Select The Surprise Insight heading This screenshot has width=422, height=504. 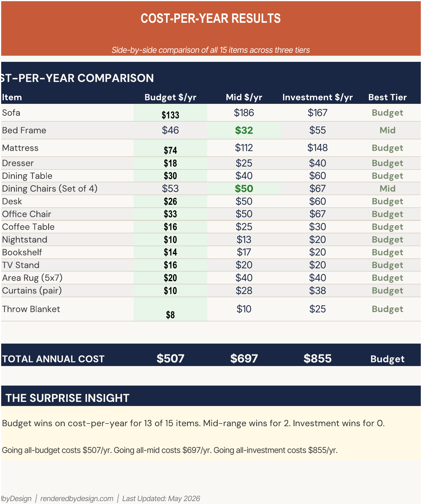[67, 398]
